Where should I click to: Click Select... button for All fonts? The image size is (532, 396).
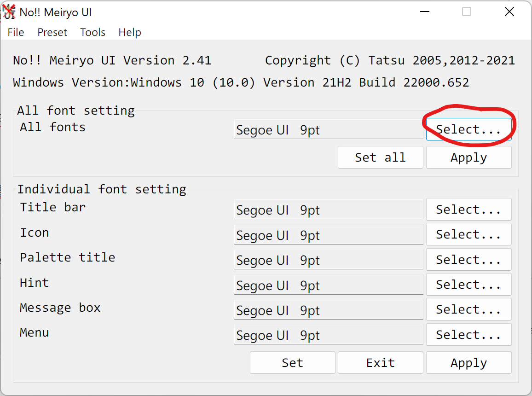coord(468,129)
